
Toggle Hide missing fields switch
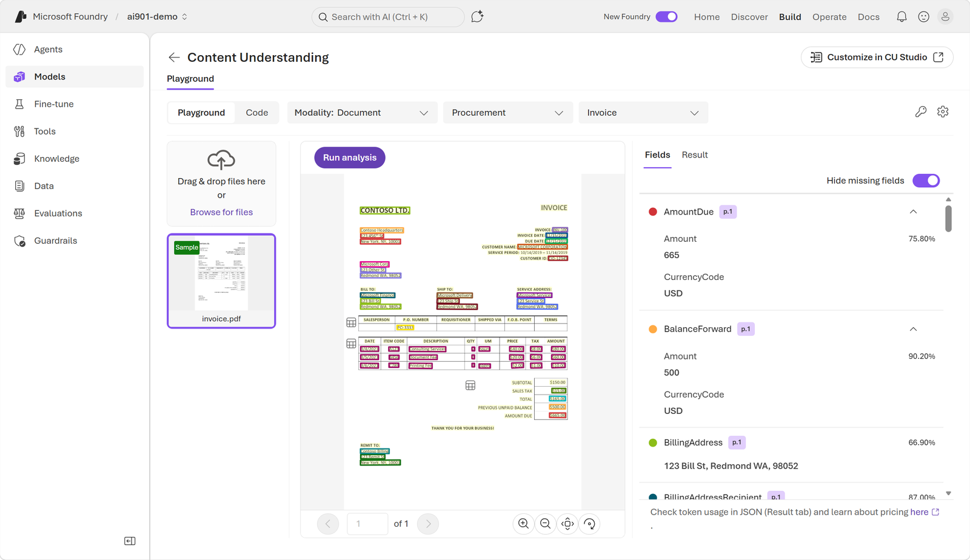tap(926, 181)
